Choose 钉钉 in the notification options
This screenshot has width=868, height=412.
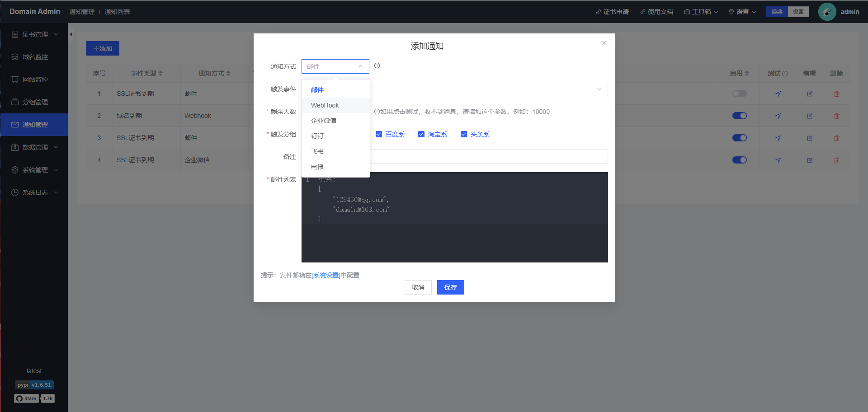pyautogui.click(x=317, y=136)
